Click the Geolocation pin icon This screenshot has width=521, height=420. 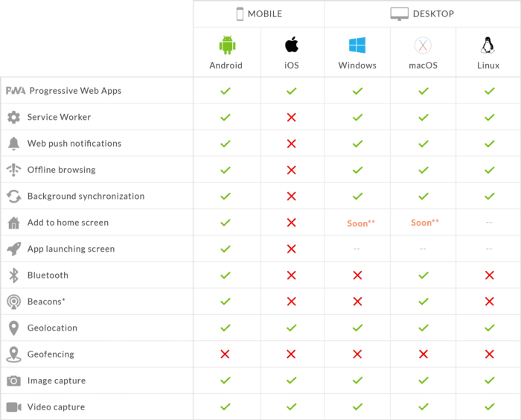13,328
